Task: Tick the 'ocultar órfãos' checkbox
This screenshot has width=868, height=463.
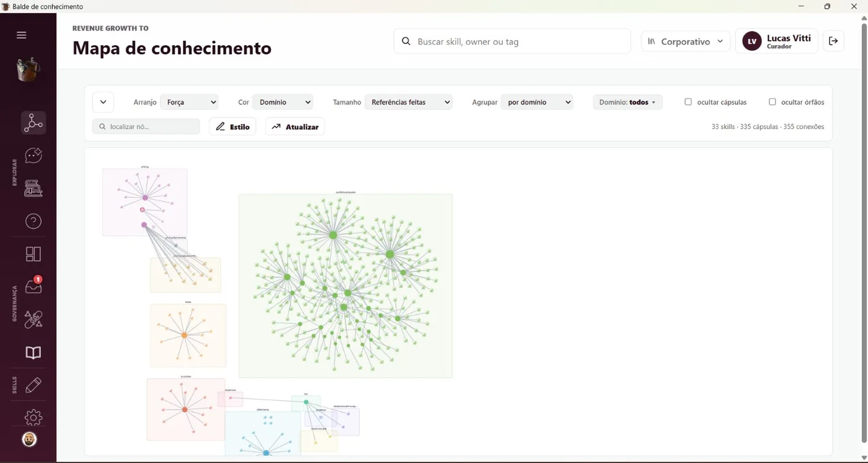Action: [773, 102]
